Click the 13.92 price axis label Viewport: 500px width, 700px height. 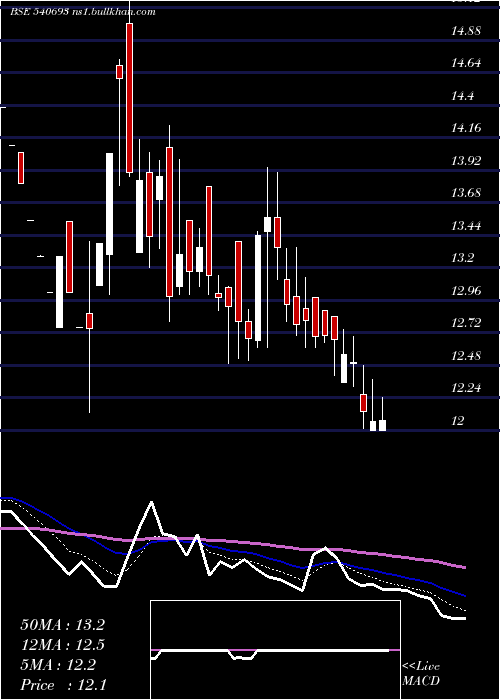466,161
